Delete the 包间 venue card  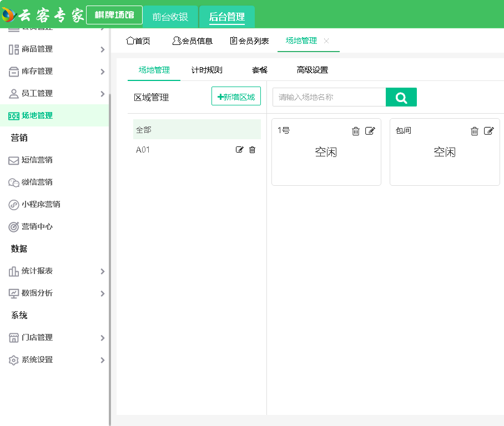point(475,131)
